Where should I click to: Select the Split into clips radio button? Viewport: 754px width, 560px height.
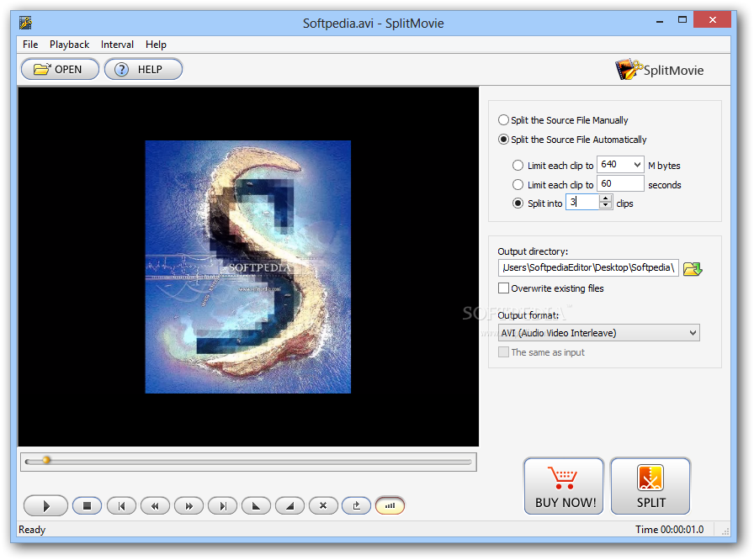coord(518,203)
